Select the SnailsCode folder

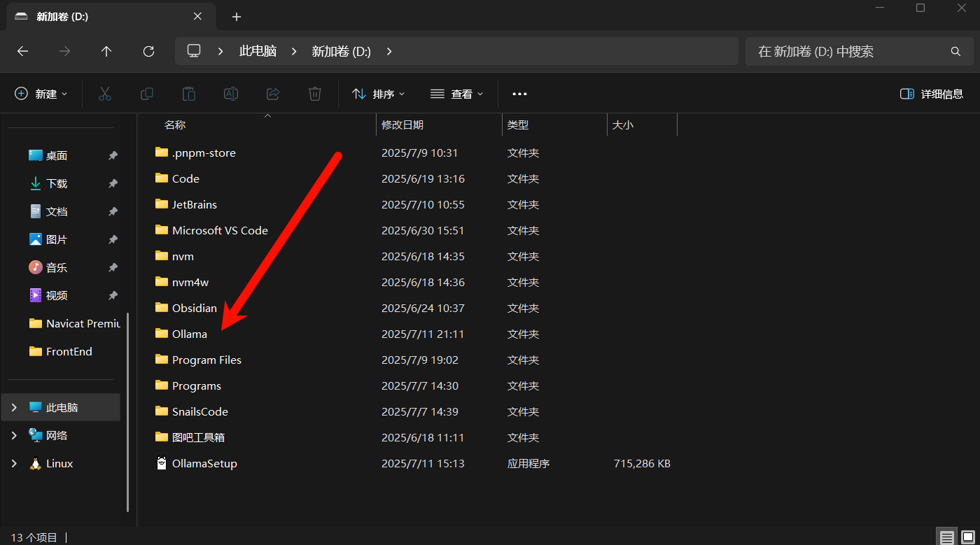[x=200, y=411]
